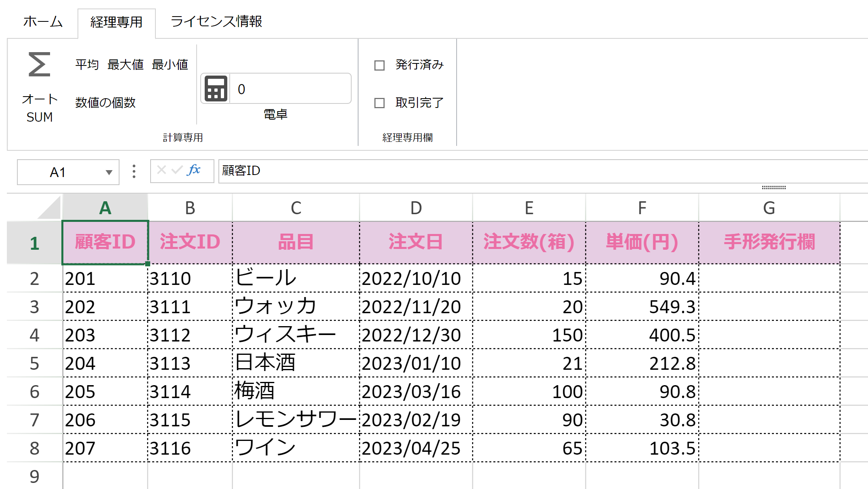
Task: Click cell containing レモンサワー
Action: point(296,420)
